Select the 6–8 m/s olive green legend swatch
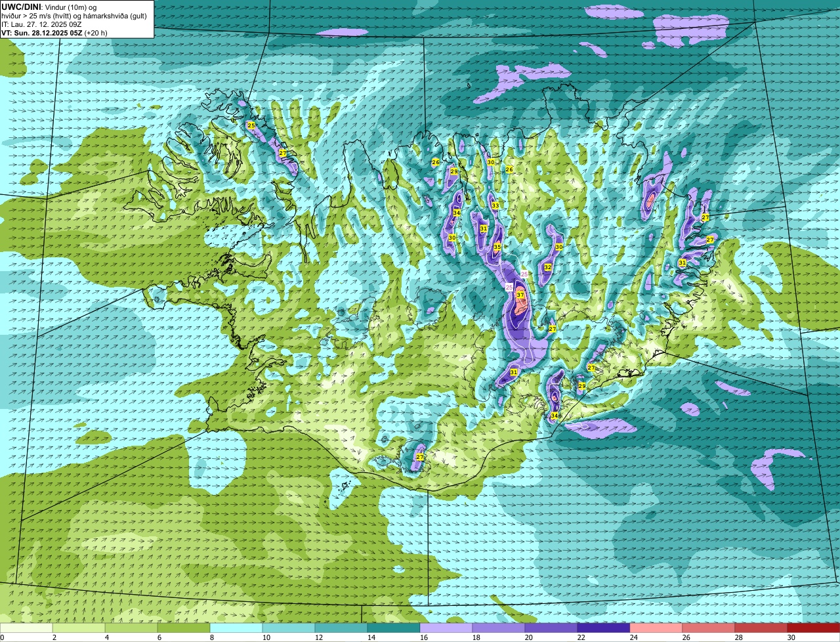Image resolution: width=840 pixels, height=642 pixels. point(184,628)
